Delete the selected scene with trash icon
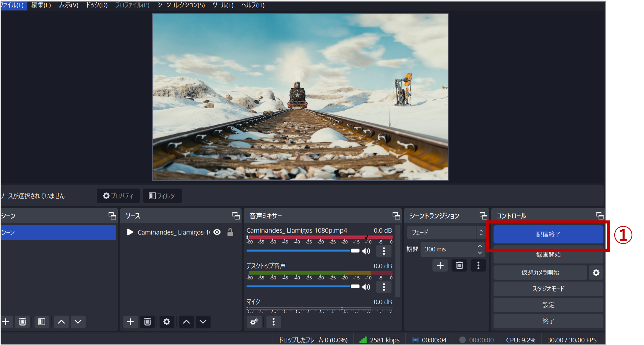 (x=22, y=321)
